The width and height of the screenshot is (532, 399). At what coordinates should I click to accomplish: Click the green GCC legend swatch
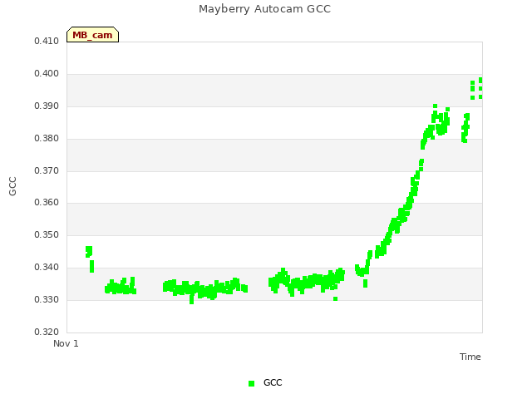point(251,383)
